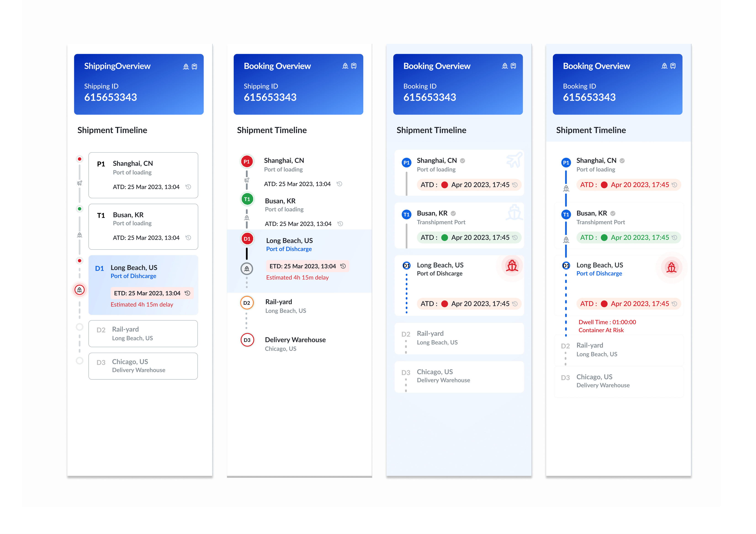Click history icon on green ATD pill, light-blue panel

click(x=515, y=237)
